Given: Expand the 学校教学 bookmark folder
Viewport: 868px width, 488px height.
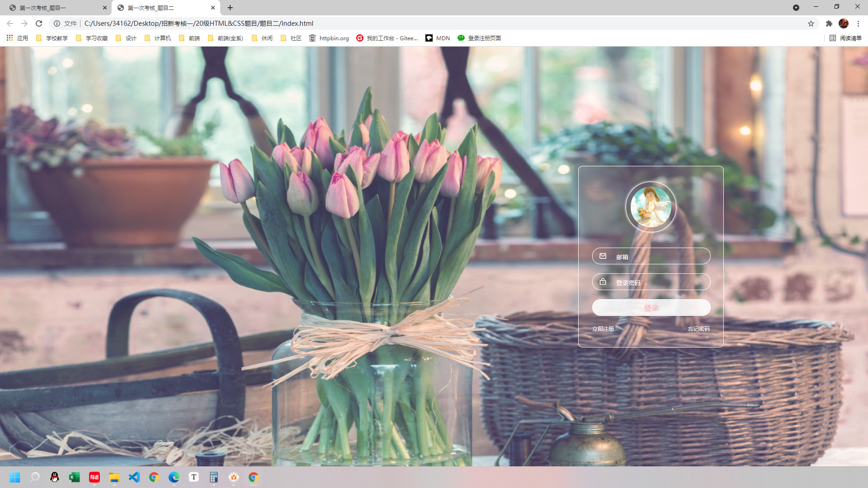Looking at the screenshot, I should (x=52, y=38).
